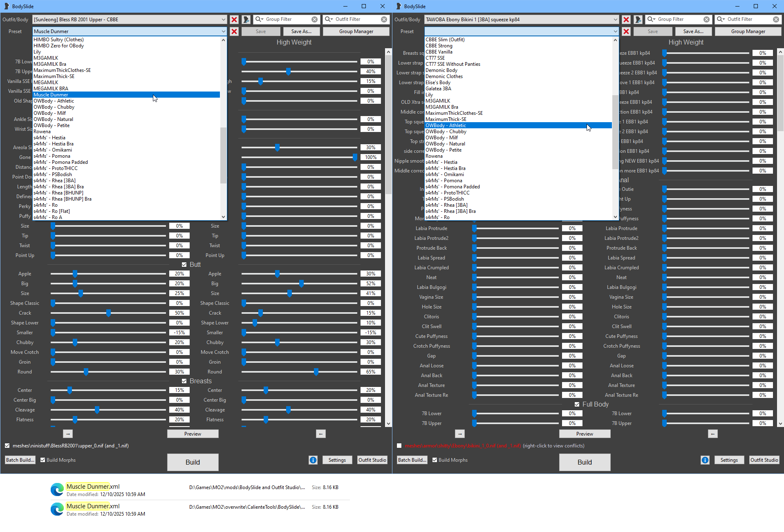Delete the Bless RB 2001 Upper outfit project
Image resolution: width=784 pixels, height=532 pixels.
click(234, 20)
